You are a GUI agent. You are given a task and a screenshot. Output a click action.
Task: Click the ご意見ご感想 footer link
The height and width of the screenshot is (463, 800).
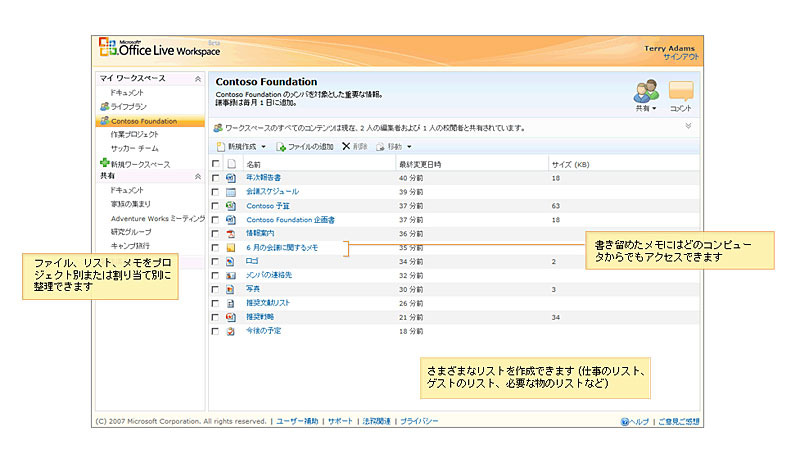pyautogui.click(x=679, y=422)
